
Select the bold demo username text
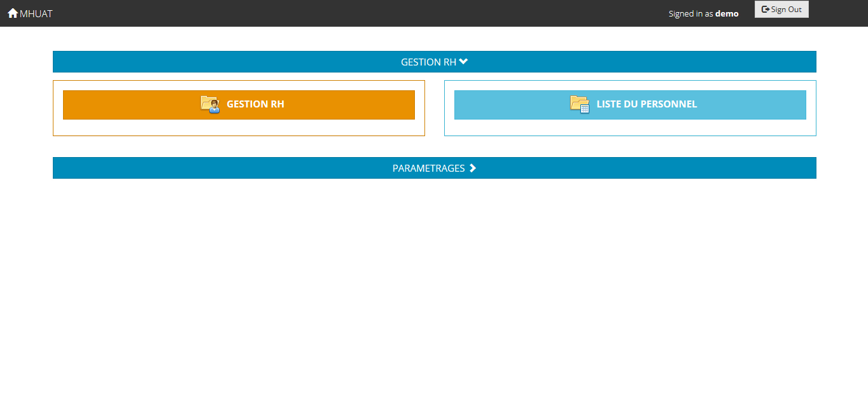pos(727,13)
